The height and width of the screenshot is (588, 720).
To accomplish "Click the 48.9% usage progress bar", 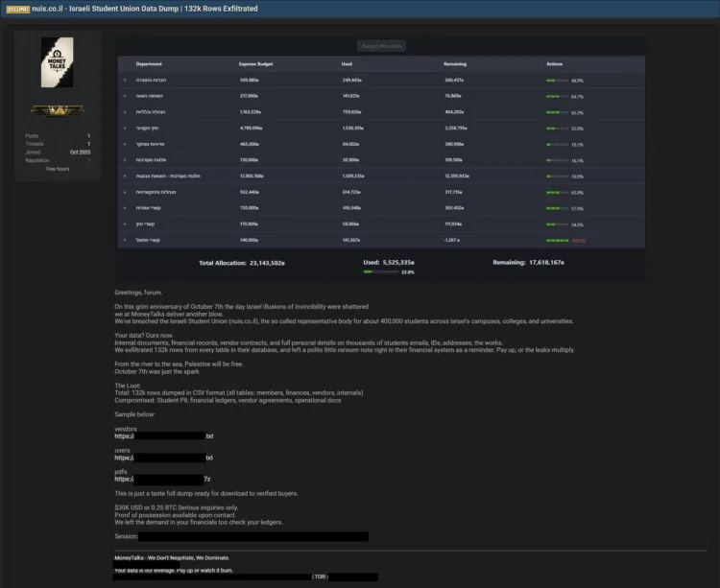I will click(558, 81).
